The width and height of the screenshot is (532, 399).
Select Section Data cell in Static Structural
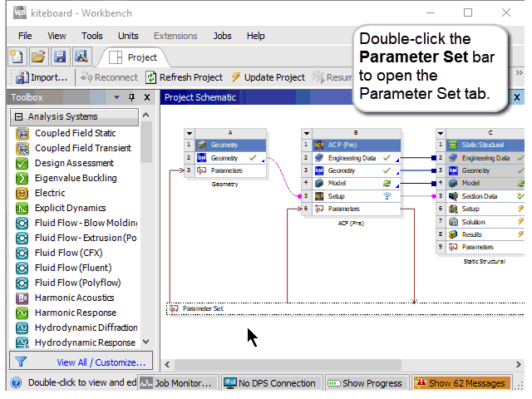[x=485, y=196]
